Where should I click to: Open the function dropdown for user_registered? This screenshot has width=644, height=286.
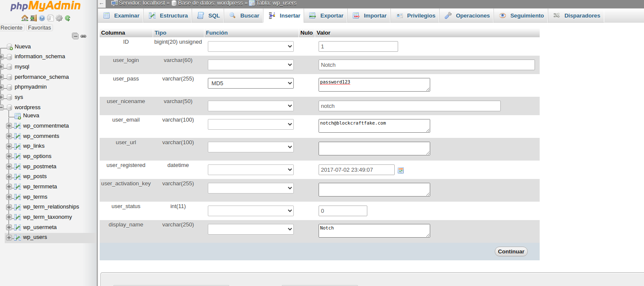coord(251,170)
